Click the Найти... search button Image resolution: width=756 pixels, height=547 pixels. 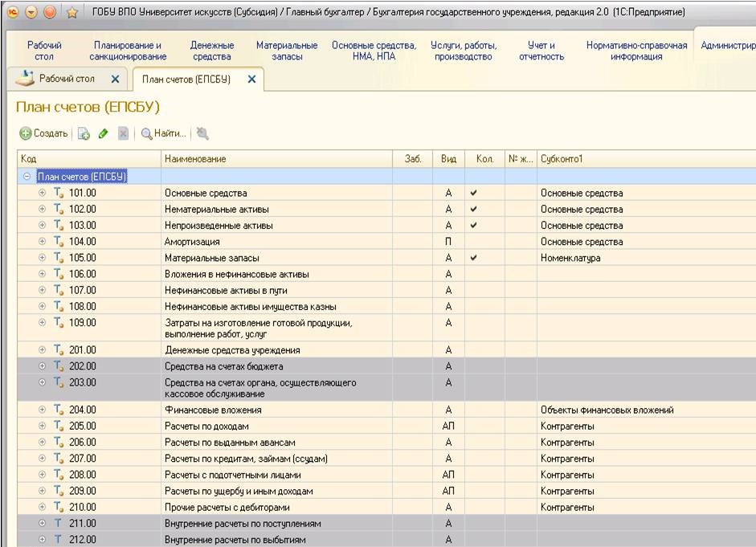[164, 133]
